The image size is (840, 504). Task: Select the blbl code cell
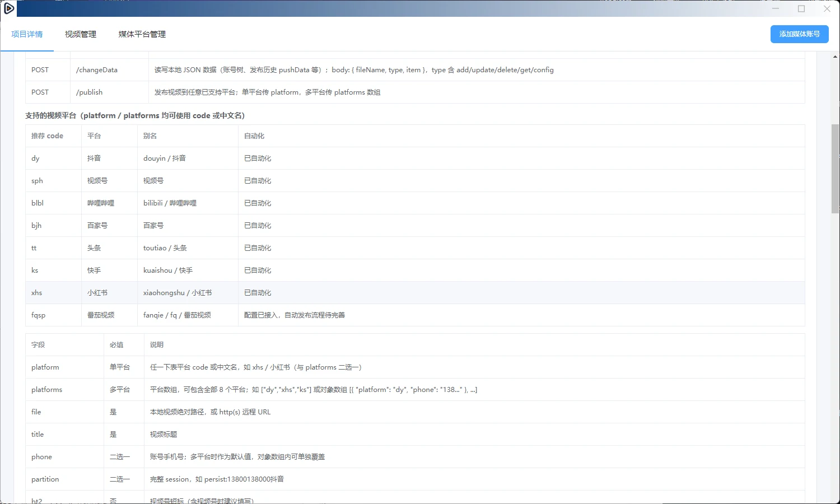pos(54,203)
